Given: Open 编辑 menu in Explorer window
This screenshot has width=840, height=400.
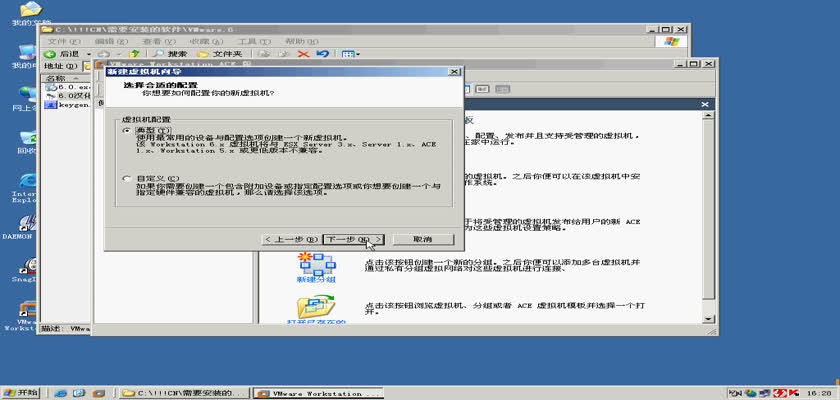Looking at the screenshot, I should [111, 42].
